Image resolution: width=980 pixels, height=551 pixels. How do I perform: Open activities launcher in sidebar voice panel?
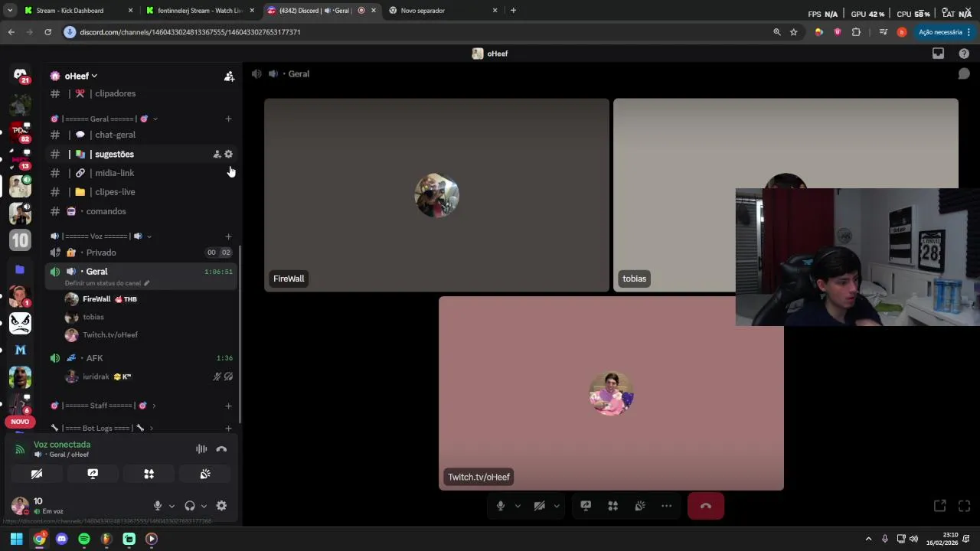149,474
